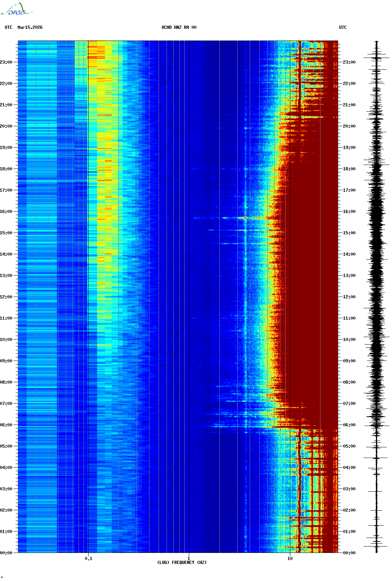Click the 21:00 label on the right time axis
Image resolution: width=392 pixels, height=581 pixels.
pos(349,105)
